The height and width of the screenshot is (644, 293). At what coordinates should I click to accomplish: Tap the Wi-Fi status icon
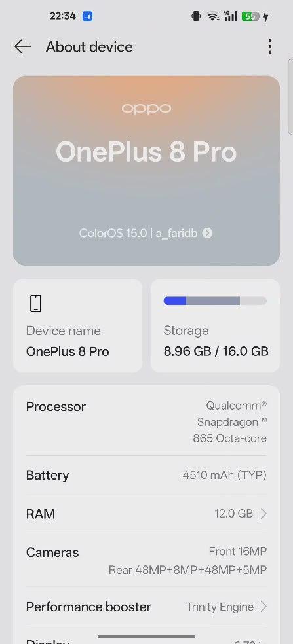tap(213, 16)
